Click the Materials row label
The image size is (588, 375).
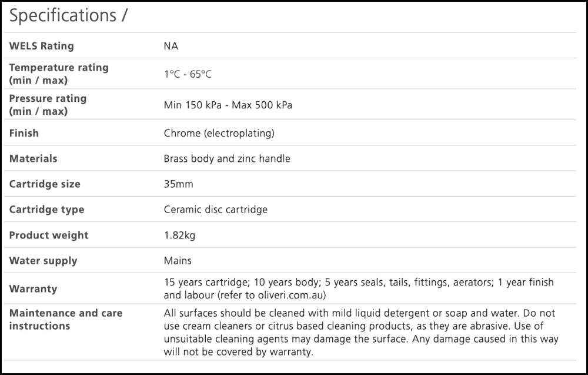coord(33,158)
